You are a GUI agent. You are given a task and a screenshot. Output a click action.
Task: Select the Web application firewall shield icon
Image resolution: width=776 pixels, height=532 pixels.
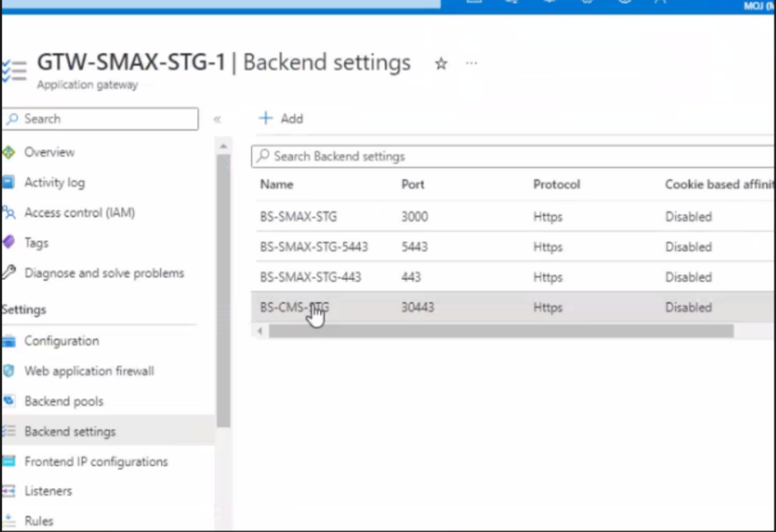pyautogui.click(x=10, y=370)
